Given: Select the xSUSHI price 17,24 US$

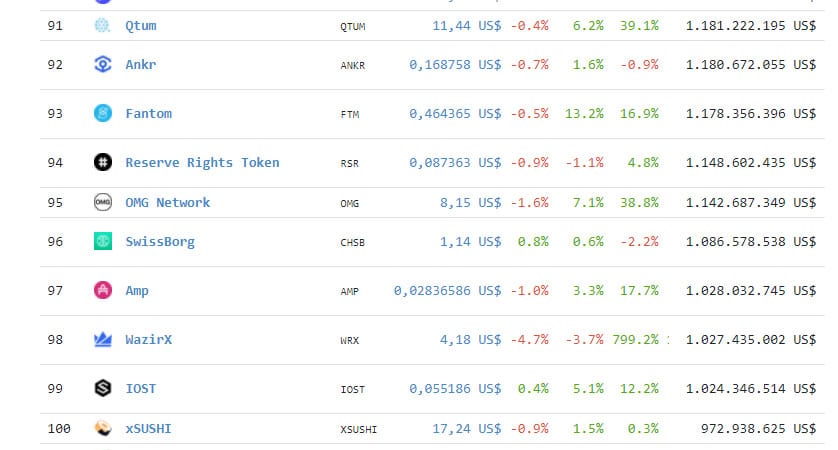Looking at the screenshot, I should (467, 429).
